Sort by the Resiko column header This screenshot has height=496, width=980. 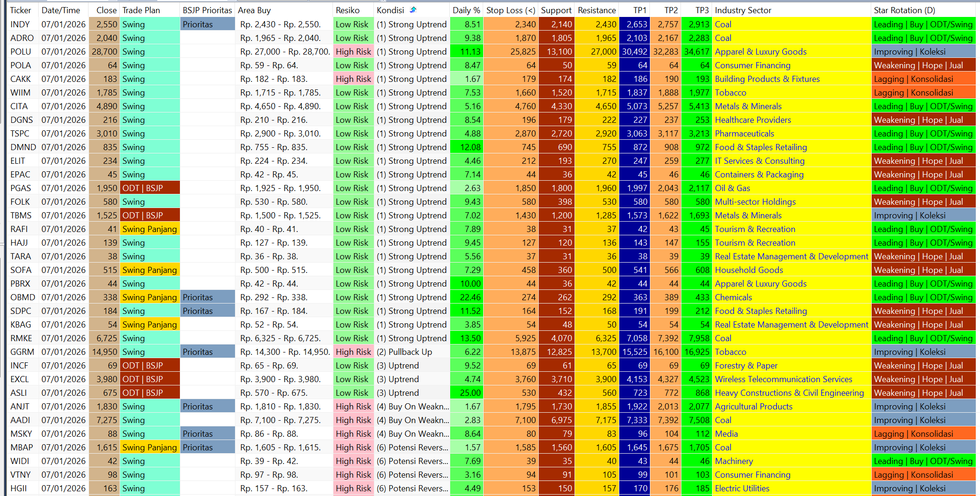click(x=348, y=10)
